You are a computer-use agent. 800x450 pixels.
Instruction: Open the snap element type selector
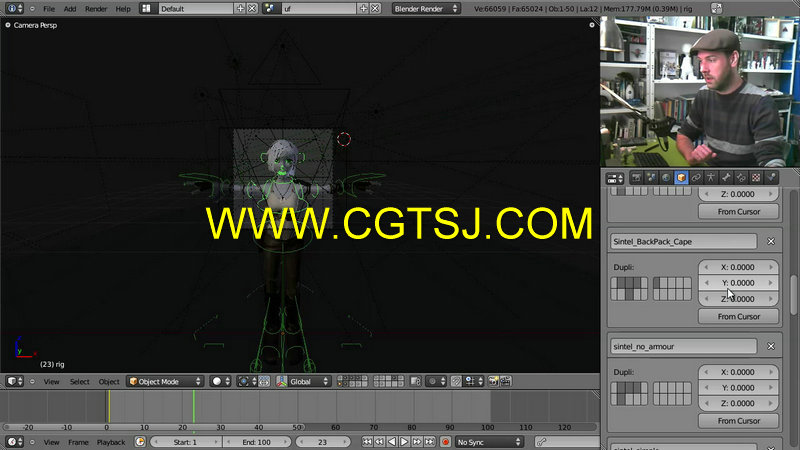click(474, 381)
